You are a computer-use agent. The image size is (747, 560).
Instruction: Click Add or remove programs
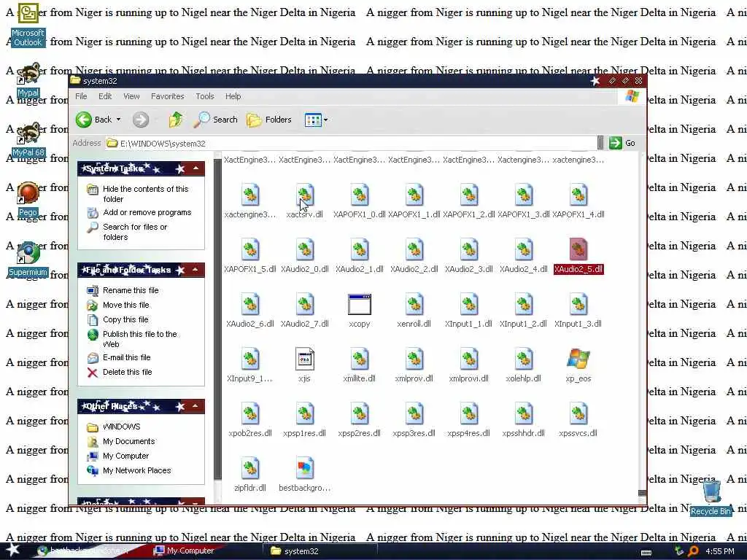(x=147, y=212)
